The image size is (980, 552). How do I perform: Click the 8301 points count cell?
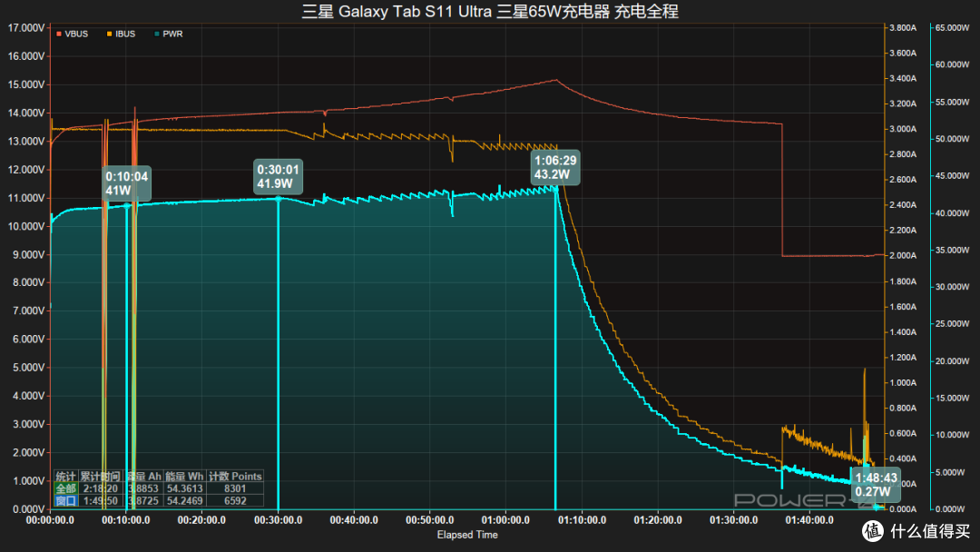(x=235, y=488)
